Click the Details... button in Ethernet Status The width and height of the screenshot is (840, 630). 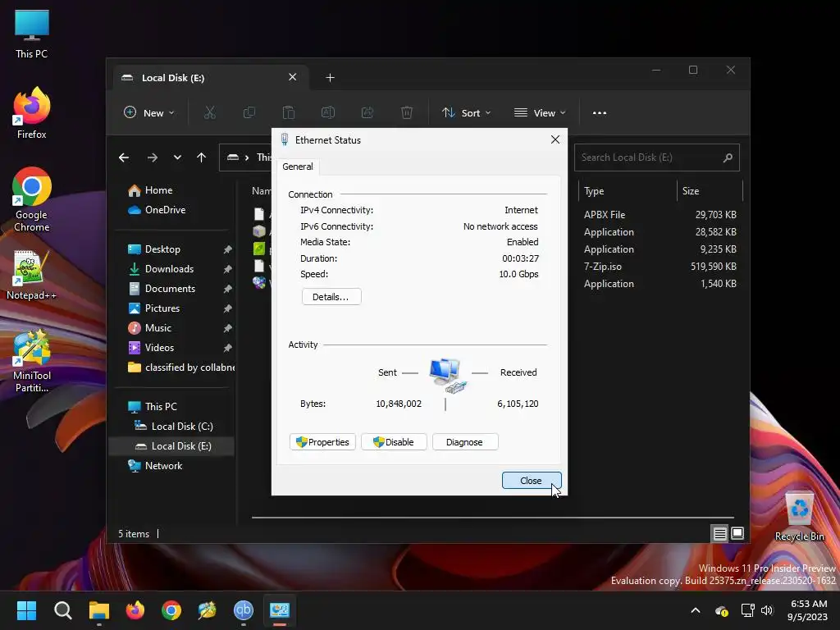pyautogui.click(x=331, y=297)
